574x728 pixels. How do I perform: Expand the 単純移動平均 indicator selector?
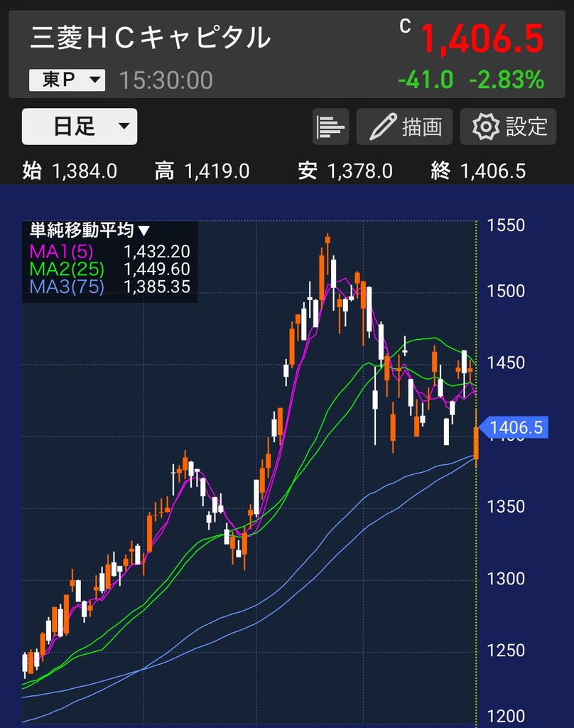coord(90,230)
